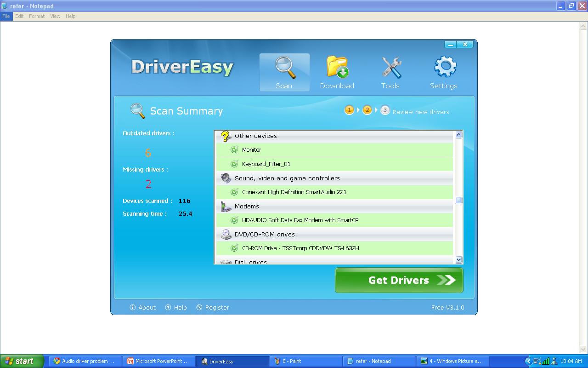588x368 pixels.
Task: Click step 3 circle indicator
Action: pos(385,110)
